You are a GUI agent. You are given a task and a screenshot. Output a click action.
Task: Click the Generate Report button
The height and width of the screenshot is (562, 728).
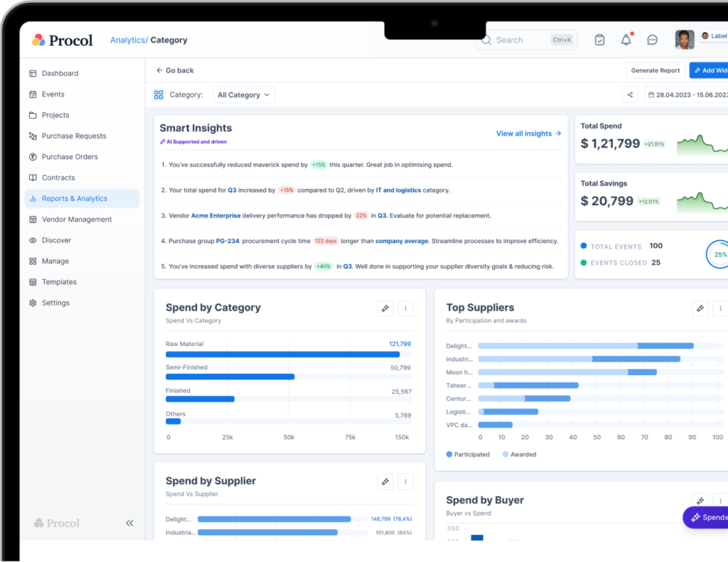(x=655, y=70)
